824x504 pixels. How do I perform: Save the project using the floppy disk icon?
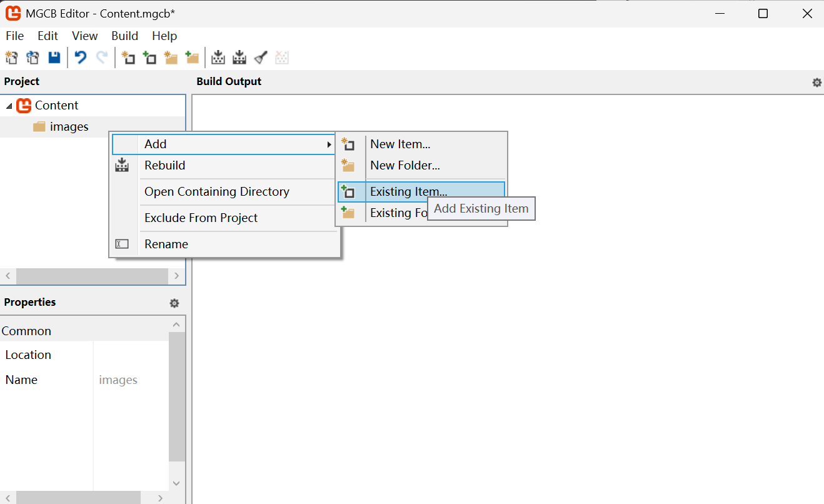tap(54, 58)
